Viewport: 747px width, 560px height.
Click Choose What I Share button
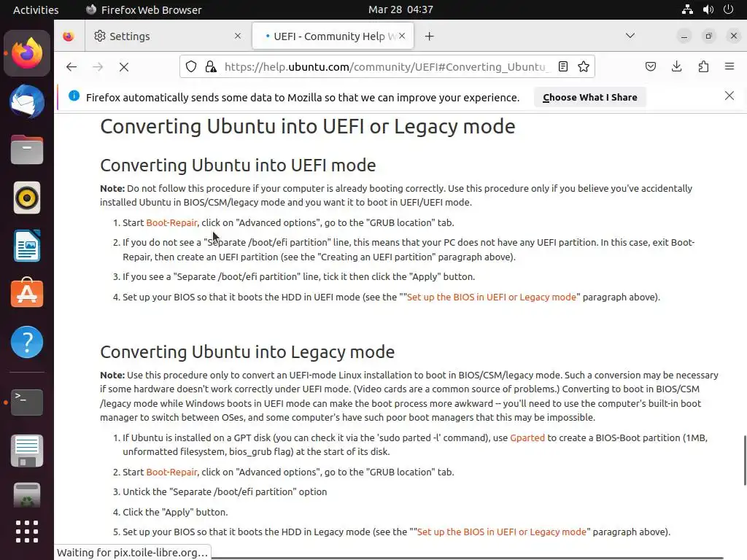coord(589,97)
